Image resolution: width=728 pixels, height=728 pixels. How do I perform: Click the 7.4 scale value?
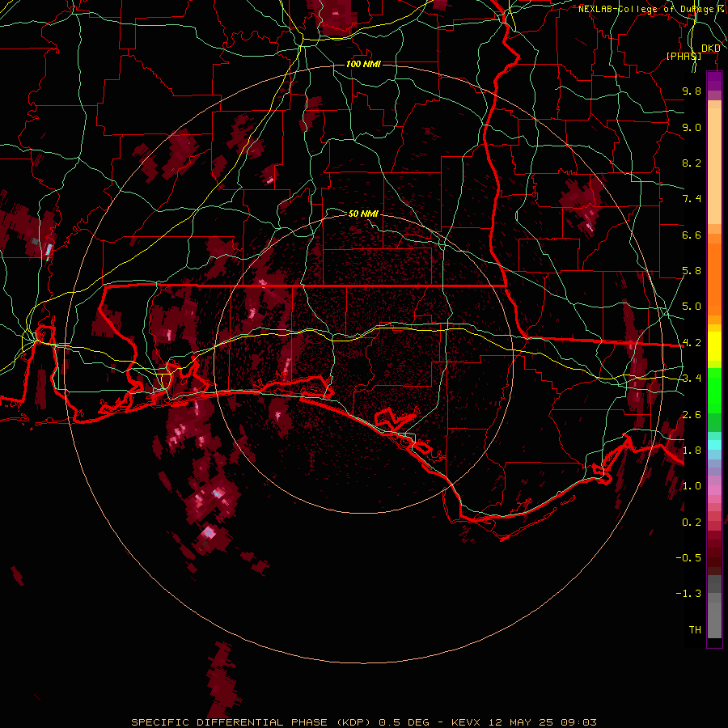tap(692, 199)
